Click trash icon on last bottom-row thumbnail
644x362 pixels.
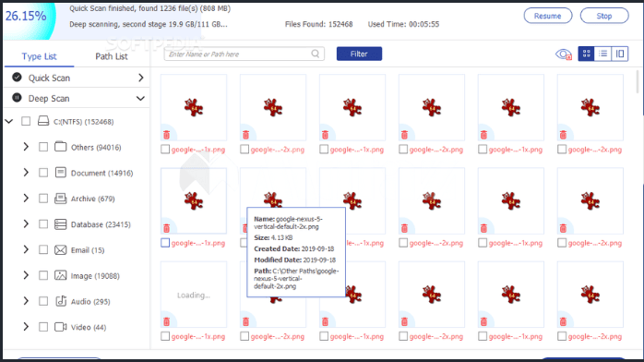563,321
